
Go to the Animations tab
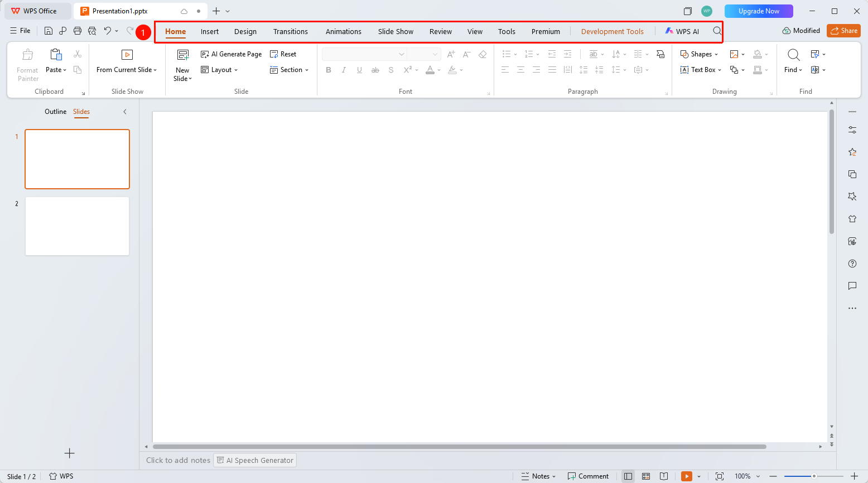click(x=344, y=32)
